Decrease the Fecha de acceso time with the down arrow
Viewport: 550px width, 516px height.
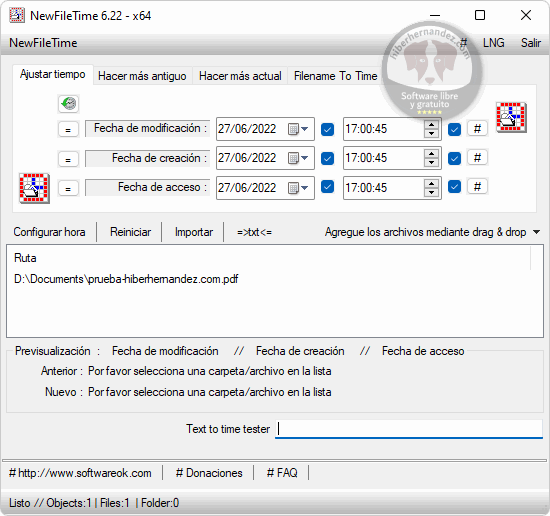coord(431,192)
